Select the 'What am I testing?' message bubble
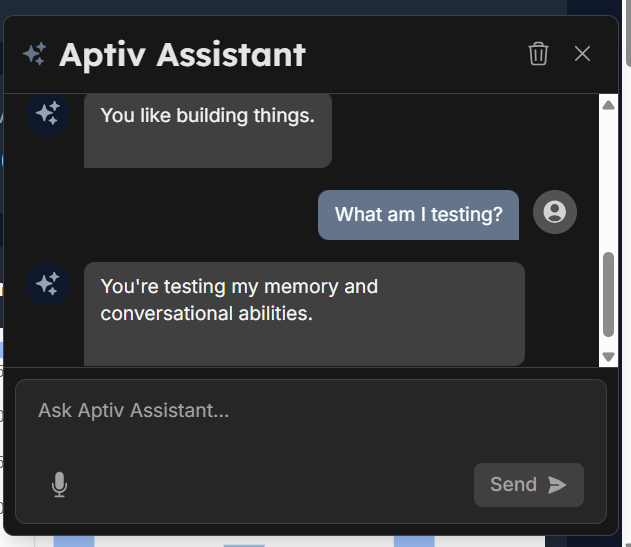The width and height of the screenshot is (631, 547). [x=418, y=215]
